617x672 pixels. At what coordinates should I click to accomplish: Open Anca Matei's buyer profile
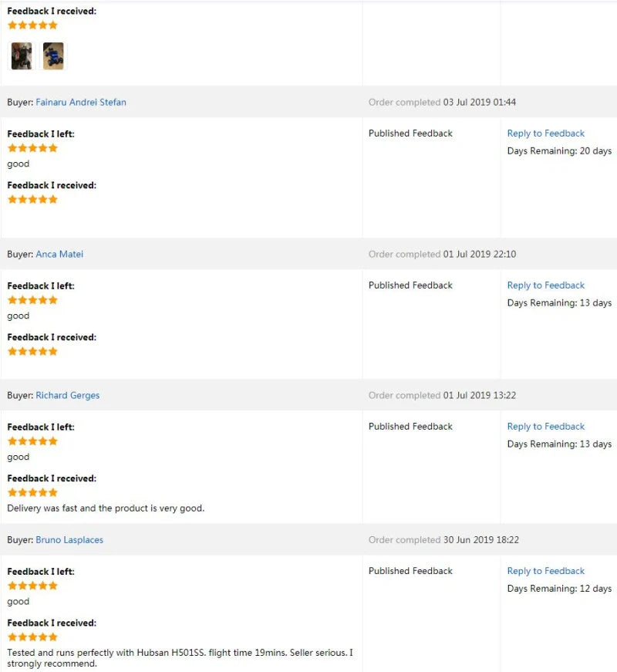tap(59, 253)
